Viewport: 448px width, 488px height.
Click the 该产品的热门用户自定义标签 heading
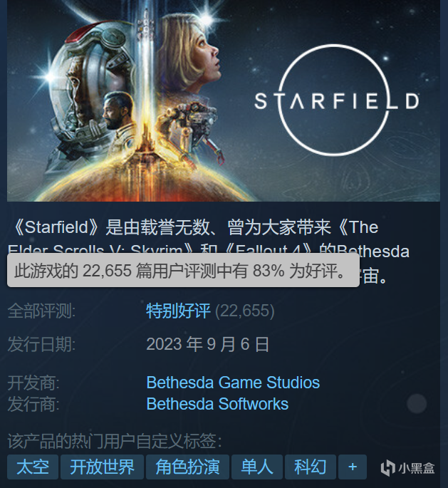tap(115, 441)
